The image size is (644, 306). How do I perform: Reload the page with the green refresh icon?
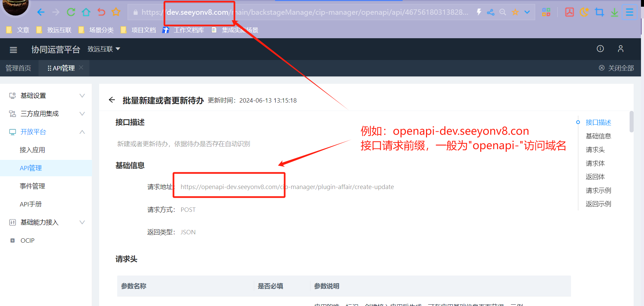tap(71, 12)
